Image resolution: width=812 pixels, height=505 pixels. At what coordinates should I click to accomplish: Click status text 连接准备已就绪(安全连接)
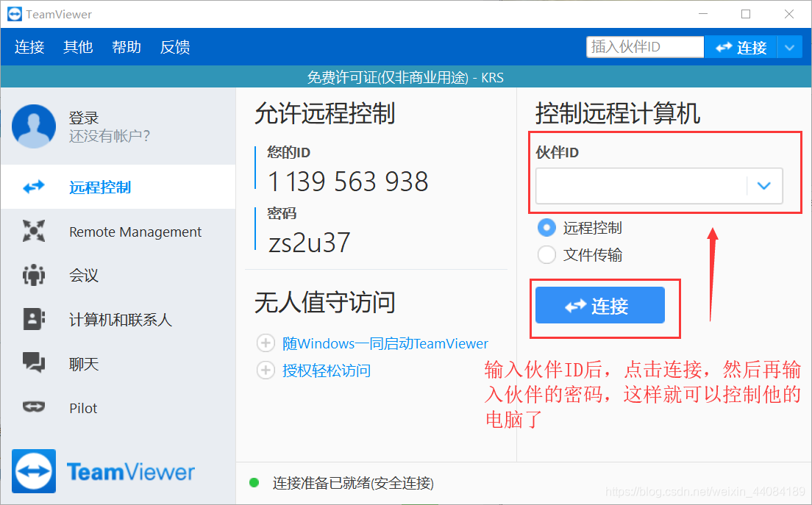pos(353,483)
